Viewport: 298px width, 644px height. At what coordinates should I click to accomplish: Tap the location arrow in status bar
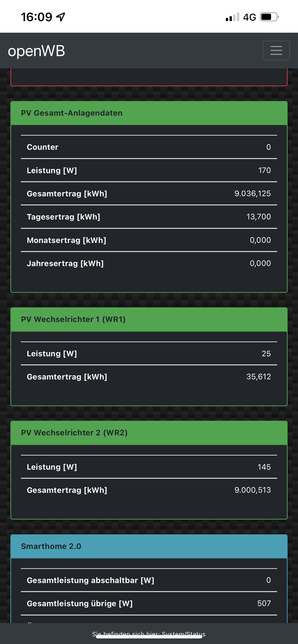coord(61,17)
